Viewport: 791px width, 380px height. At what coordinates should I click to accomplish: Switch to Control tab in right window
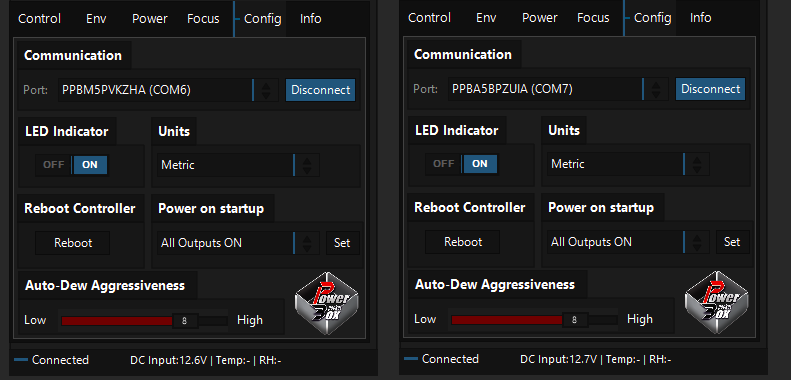[x=429, y=18]
